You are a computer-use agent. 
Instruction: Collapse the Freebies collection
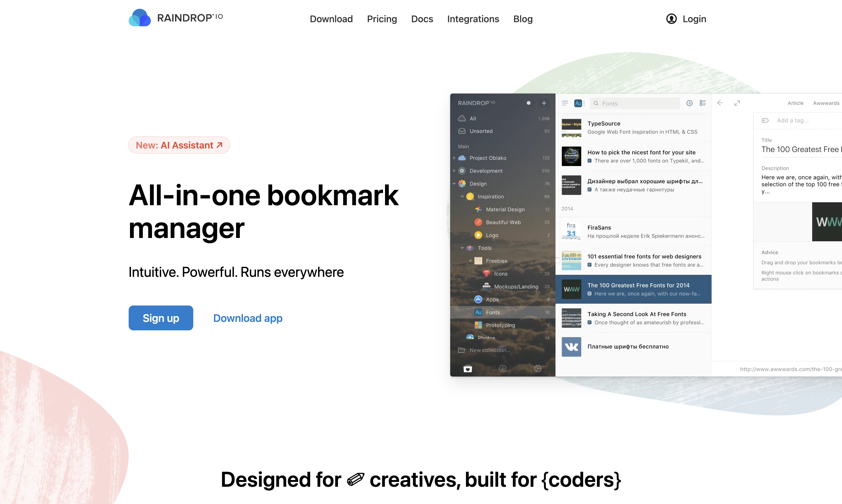(x=470, y=261)
